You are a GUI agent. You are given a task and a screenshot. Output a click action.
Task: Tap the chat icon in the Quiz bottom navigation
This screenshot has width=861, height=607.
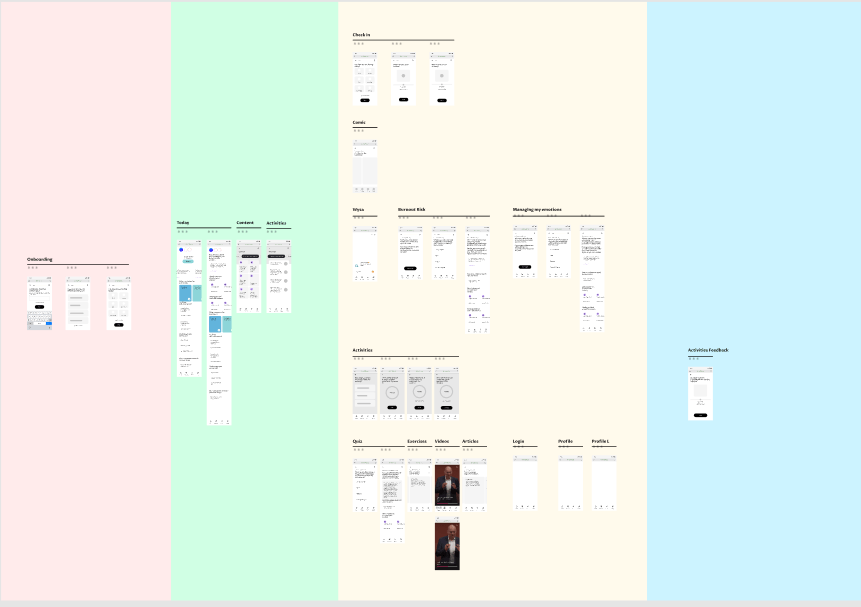pyautogui.click(x=362, y=508)
